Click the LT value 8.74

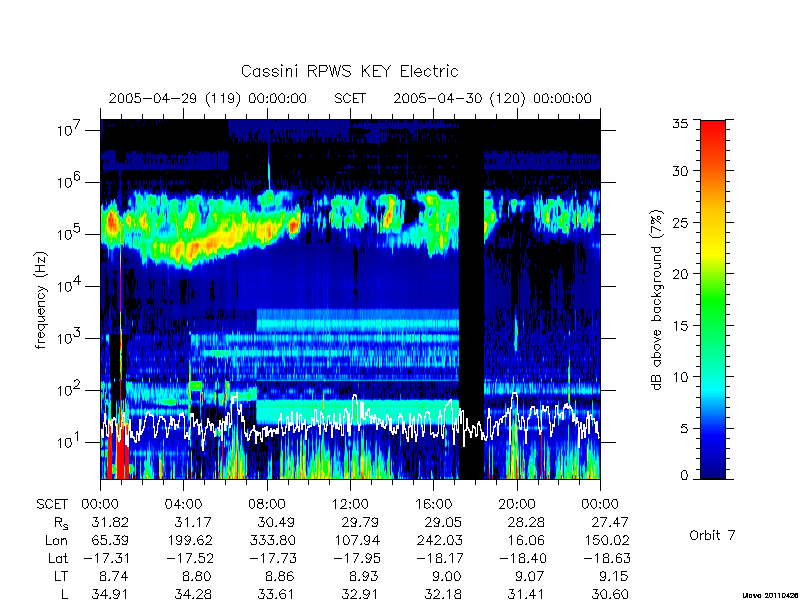pos(114,576)
